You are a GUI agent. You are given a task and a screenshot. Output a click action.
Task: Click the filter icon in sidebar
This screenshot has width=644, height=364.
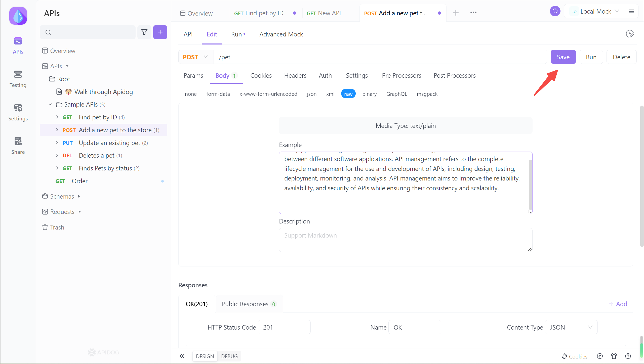point(145,32)
